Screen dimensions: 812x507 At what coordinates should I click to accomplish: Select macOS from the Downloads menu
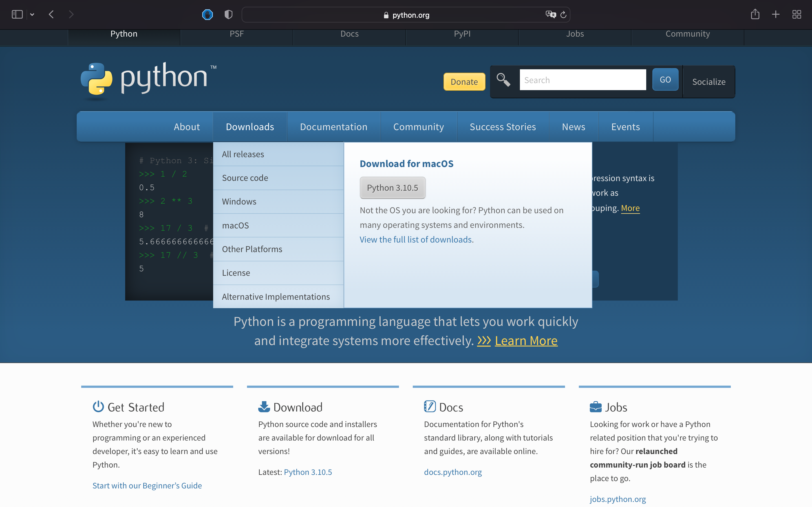pyautogui.click(x=235, y=225)
